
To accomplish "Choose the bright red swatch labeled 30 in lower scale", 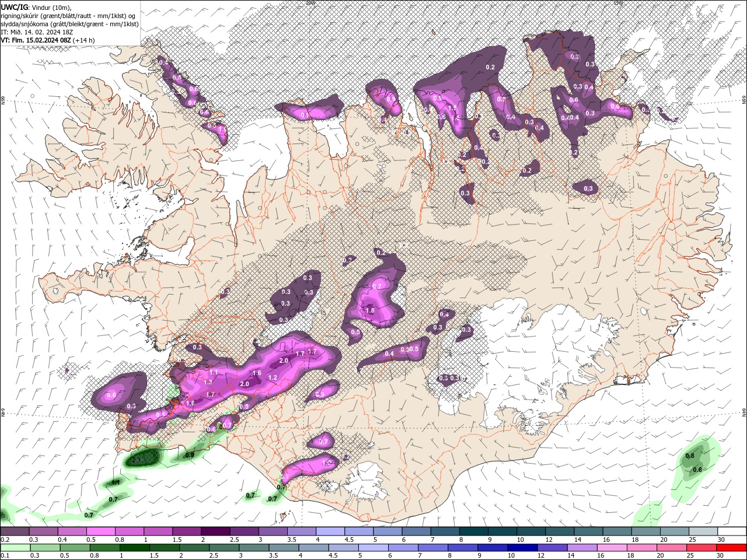I will 732,548.
